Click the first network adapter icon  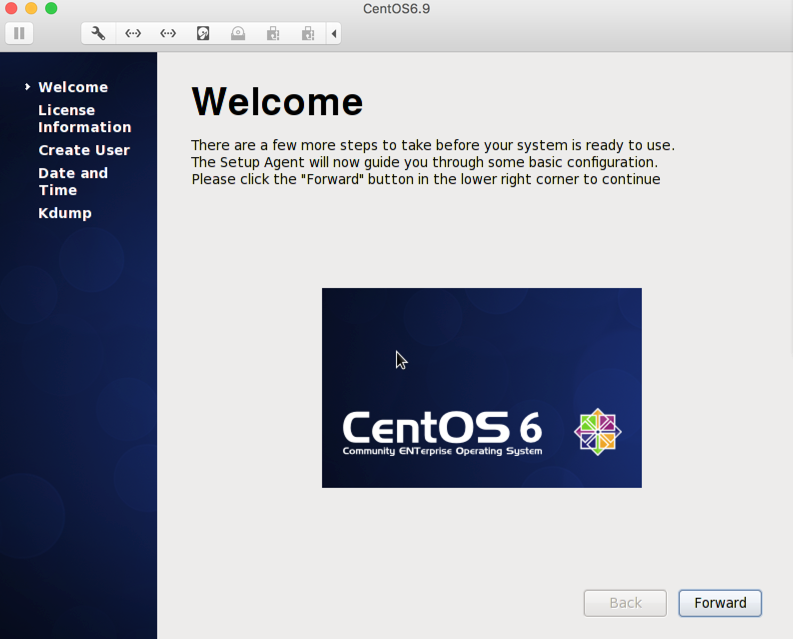(x=133, y=33)
